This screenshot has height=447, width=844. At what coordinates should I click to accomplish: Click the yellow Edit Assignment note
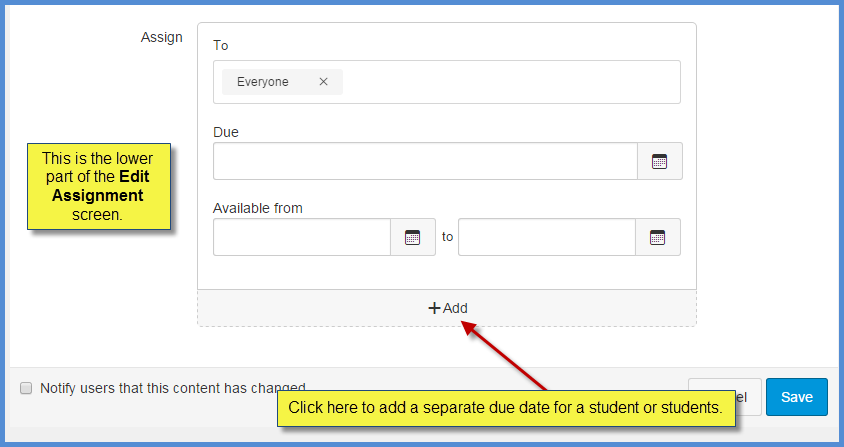click(x=99, y=186)
